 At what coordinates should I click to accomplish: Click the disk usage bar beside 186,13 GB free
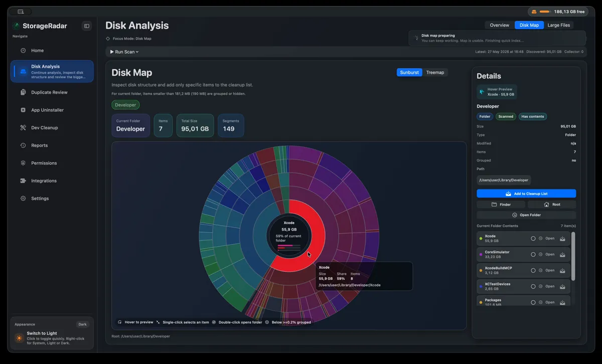click(545, 12)
